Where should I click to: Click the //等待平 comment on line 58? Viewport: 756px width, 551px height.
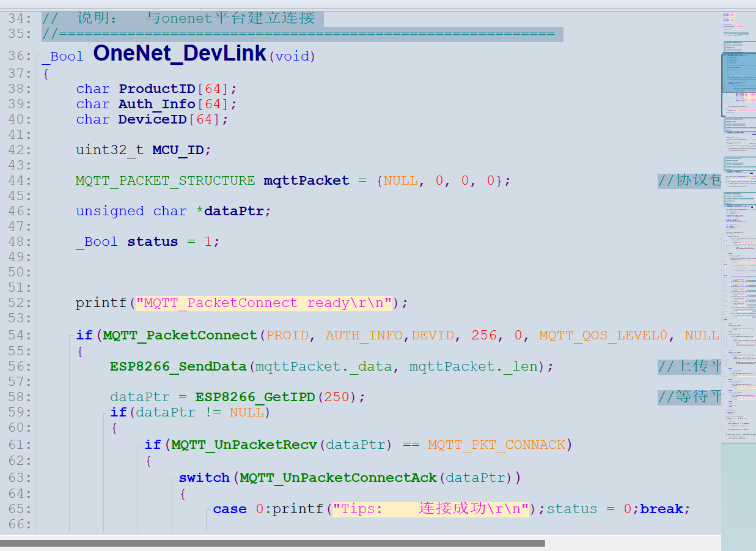[689, 397]
